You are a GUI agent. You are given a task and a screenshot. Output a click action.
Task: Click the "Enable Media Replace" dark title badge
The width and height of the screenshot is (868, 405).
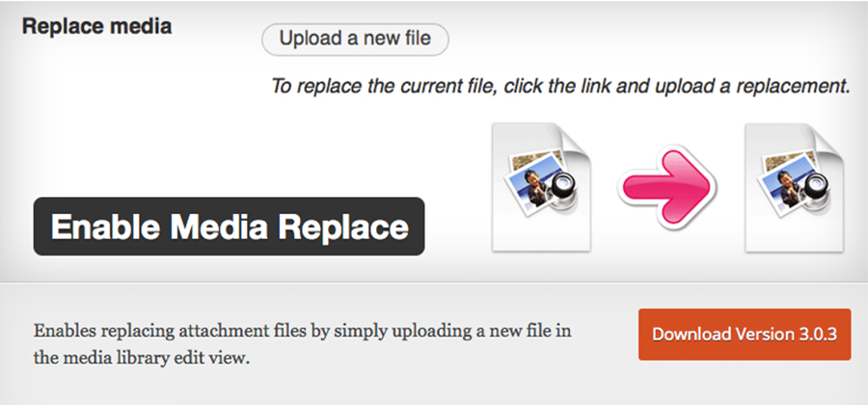point(230,227)
